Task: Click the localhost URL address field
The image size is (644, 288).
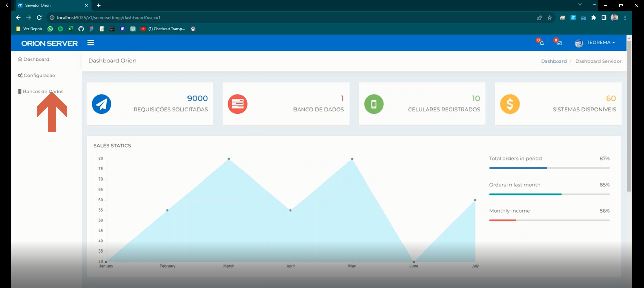Action: point(109,18)
